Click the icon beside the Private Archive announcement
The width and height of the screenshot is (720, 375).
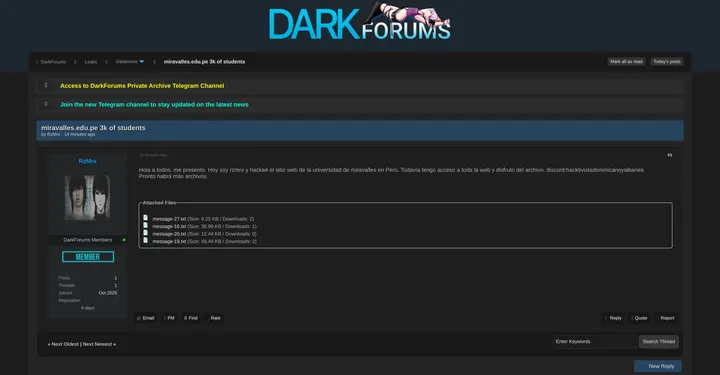coord(46,85)
